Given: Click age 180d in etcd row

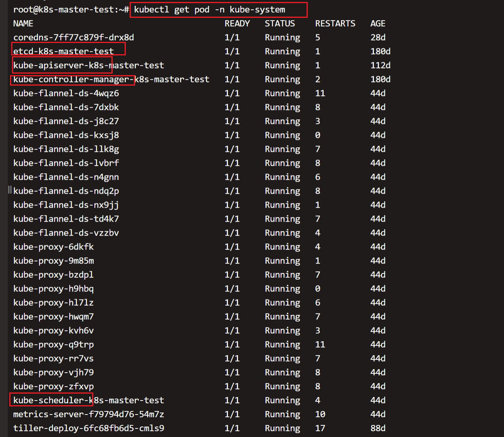Looking at the screenshot, I should [x=381, y=52].
